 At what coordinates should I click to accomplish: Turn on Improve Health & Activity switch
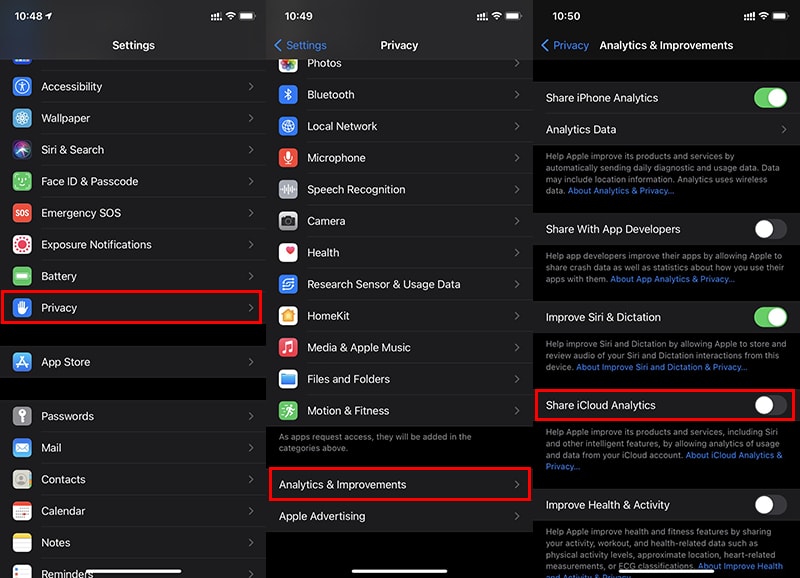[x=770, y=505]
